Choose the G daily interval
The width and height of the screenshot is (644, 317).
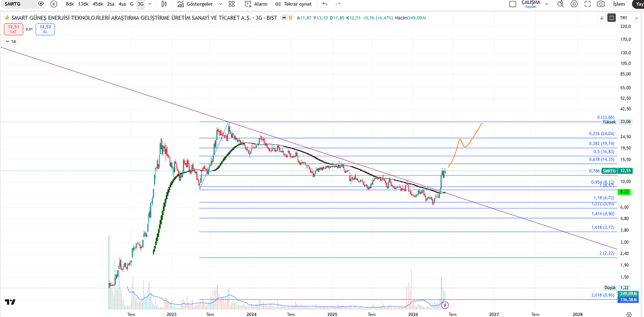tap(132, 4)
